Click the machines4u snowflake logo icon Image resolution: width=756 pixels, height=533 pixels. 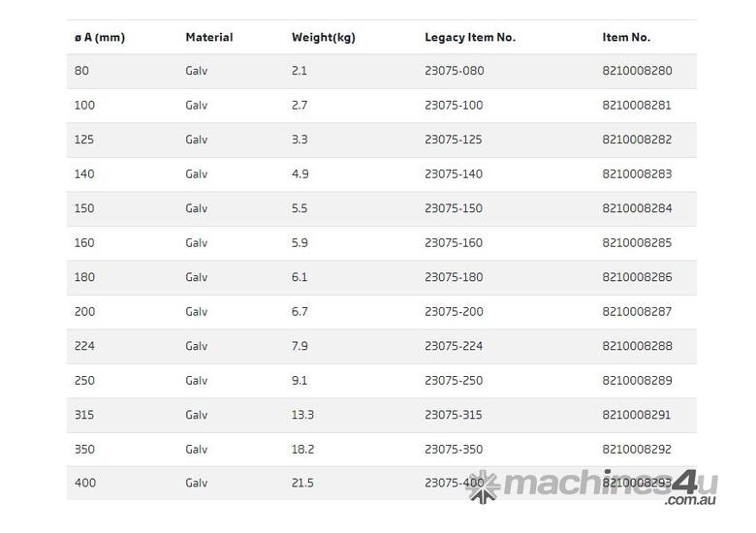(x=485, y=487)
